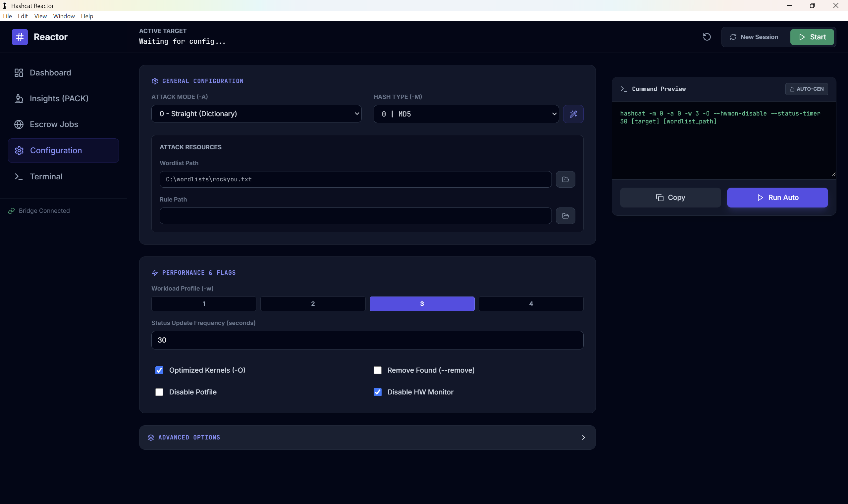Open the Help menu
The image size is (848, 504).
pyautogui.click(x=87, y=16)
